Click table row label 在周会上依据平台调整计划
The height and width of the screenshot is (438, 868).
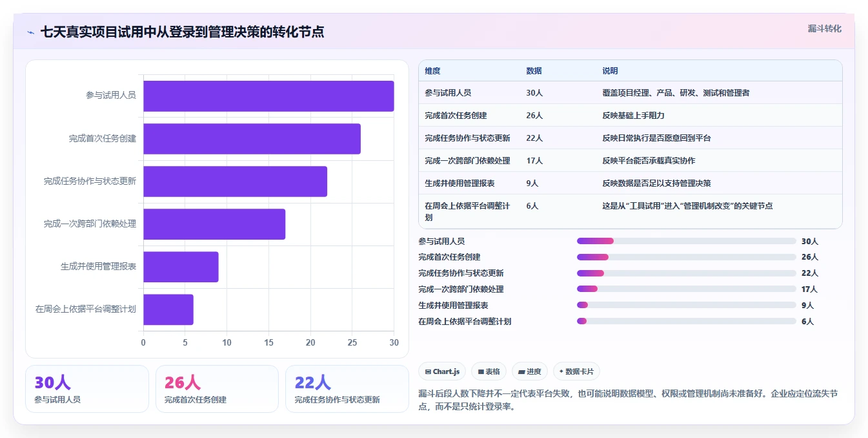click(467, 212)
